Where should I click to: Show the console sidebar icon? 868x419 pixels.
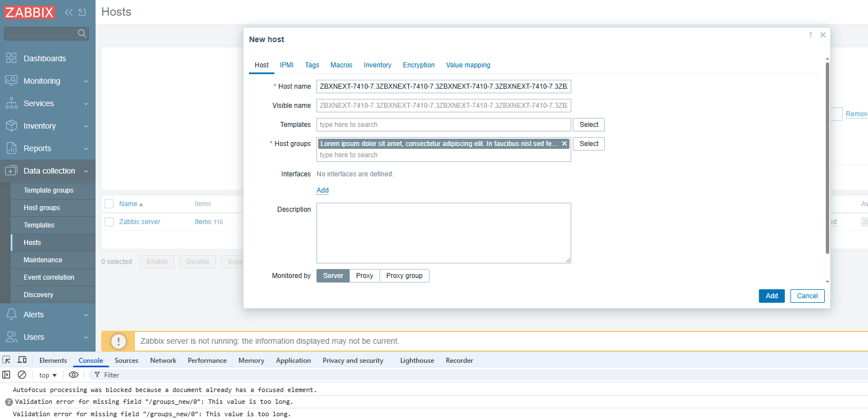coord(7,375)
